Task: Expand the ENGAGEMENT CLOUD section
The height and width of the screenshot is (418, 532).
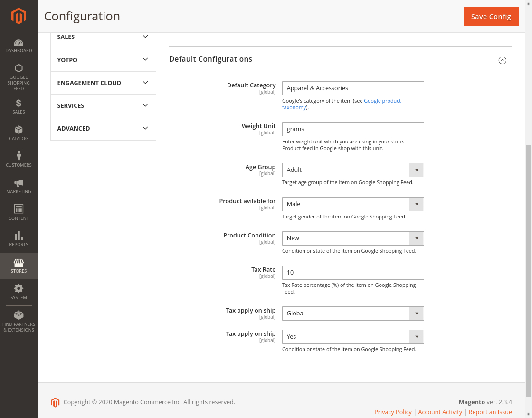Action: click(103, 83)
